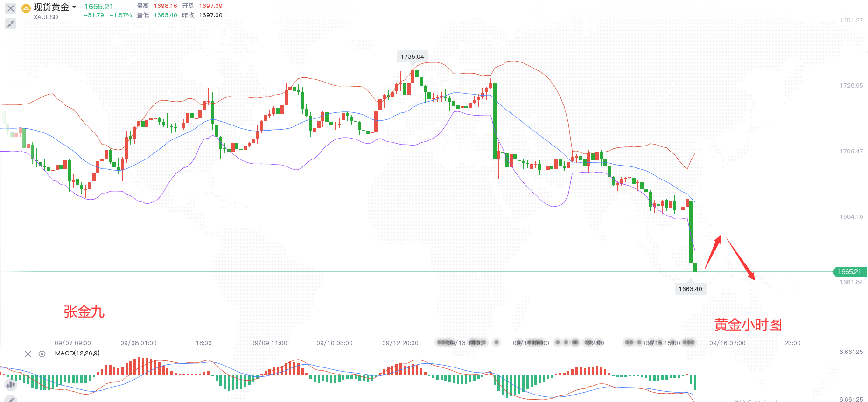Click the 09/16 07:00 time axis label
The height and width of the screenshot is (402, 868).
click(x=728, y=343)
